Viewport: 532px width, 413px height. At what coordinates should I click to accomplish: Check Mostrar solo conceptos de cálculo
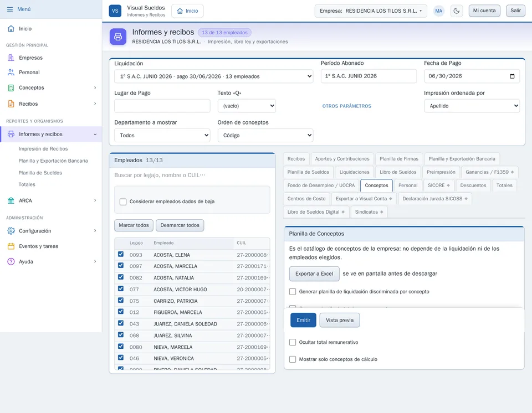tap(293, 359)
